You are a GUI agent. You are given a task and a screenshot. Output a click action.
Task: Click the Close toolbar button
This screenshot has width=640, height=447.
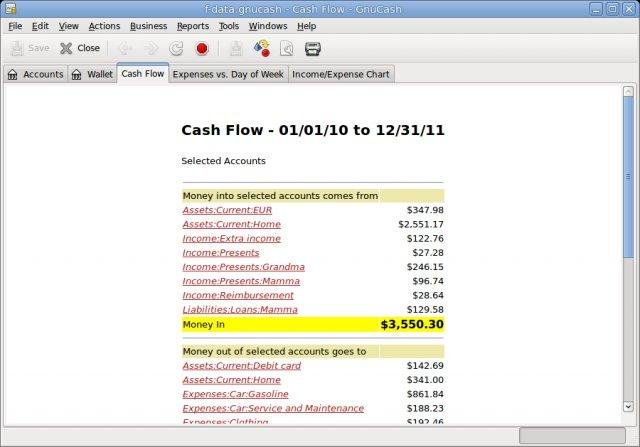click(x=80, y=48)
